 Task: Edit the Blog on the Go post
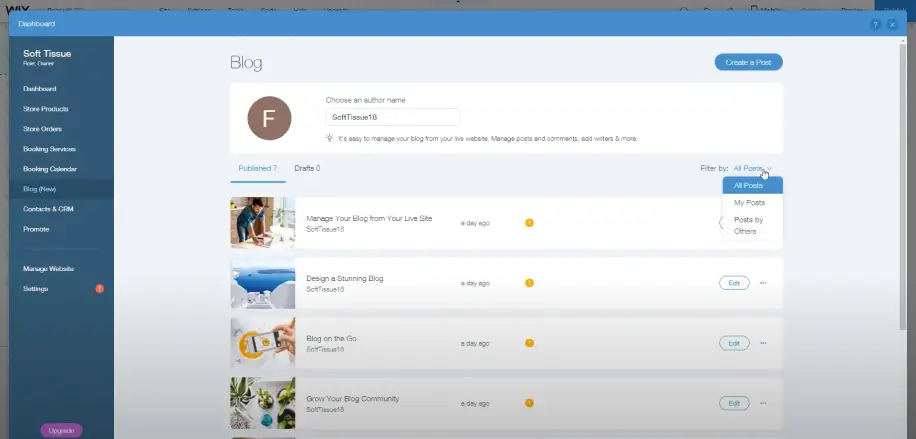click(x=734, y=343)
